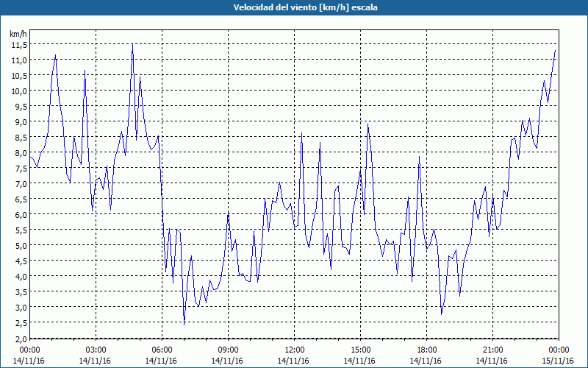
Task: Select the '21:00' x-axis time label
Action: point(492,350)
